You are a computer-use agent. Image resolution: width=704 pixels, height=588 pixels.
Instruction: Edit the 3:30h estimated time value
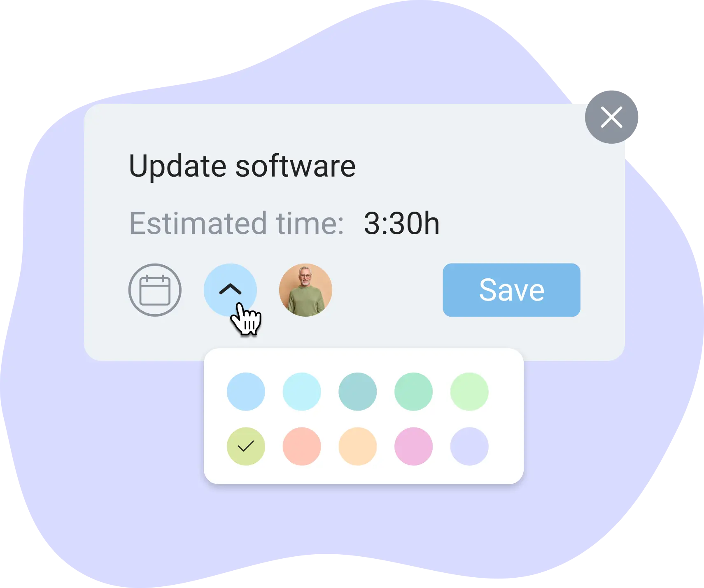click(x=402, y=224)
